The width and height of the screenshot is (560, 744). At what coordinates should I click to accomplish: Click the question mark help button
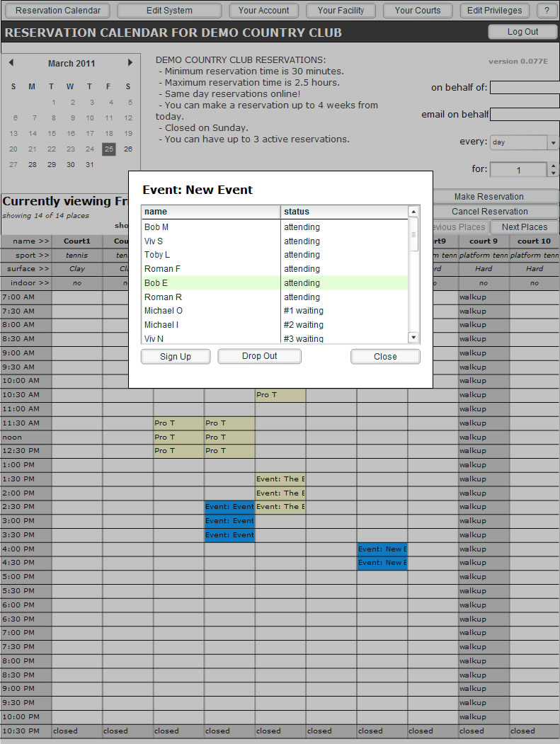(x=547, y=11)
